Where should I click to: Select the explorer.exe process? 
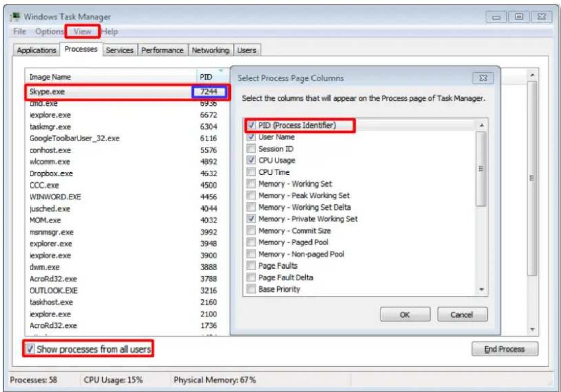[x=127, y=243]
